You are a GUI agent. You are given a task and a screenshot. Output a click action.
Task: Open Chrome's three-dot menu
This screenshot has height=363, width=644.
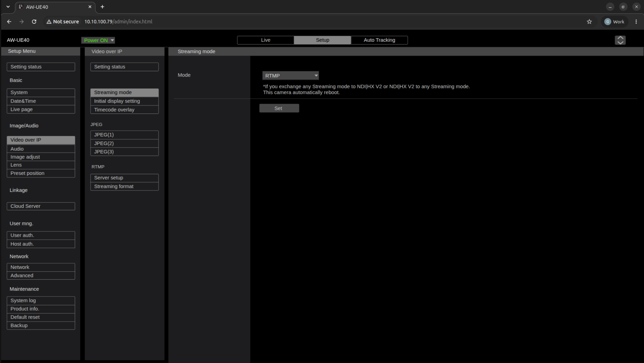636,22
